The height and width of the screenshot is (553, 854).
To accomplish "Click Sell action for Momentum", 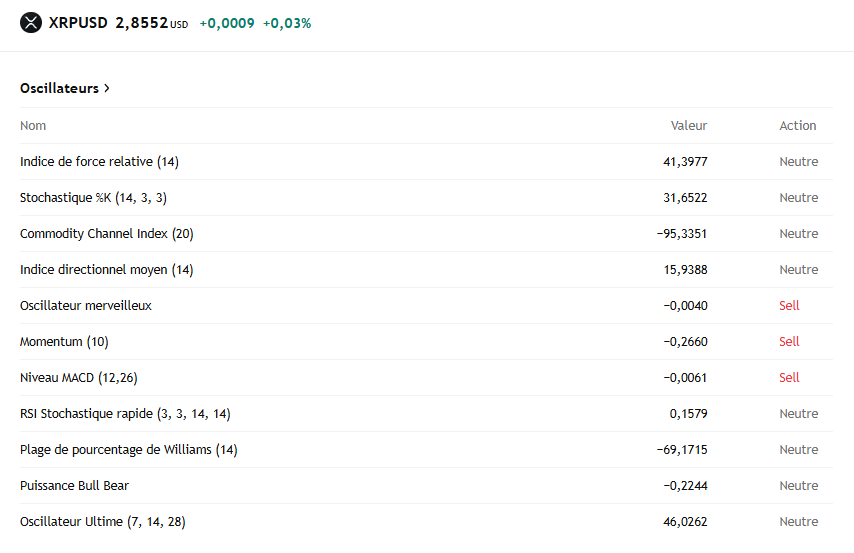I will [789, 341].
